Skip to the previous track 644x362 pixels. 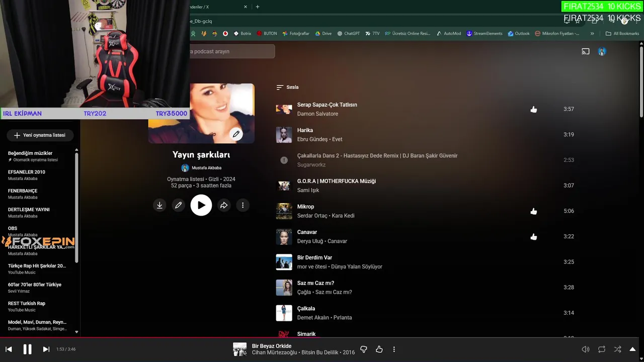(x=9, y=349)
